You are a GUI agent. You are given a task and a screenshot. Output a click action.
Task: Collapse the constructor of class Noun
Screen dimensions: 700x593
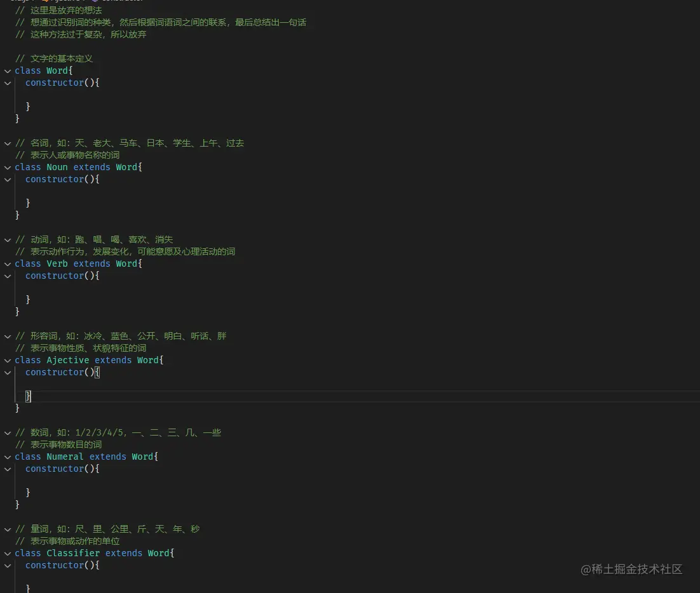(x=8, y=180)
